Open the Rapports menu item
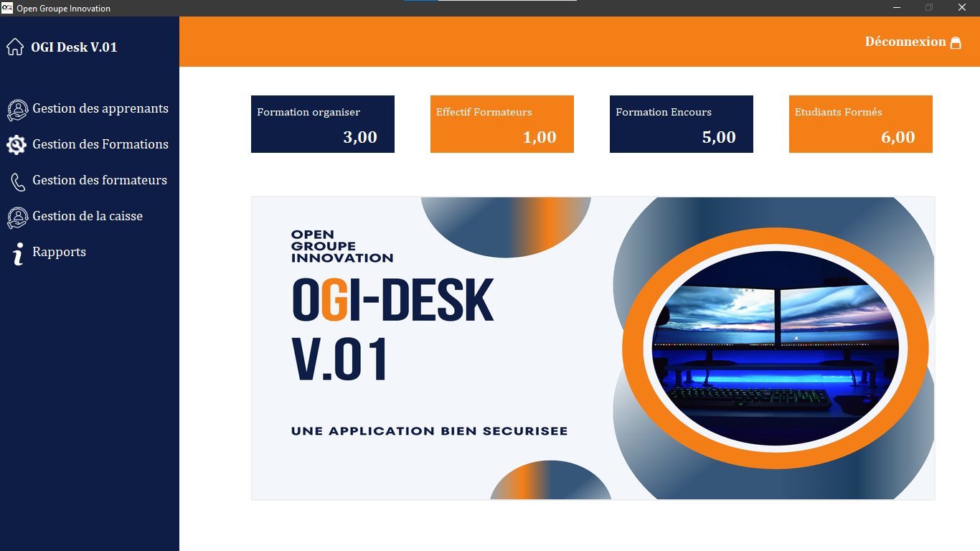This screenshot has height=551, width=980. coord(59,253)
